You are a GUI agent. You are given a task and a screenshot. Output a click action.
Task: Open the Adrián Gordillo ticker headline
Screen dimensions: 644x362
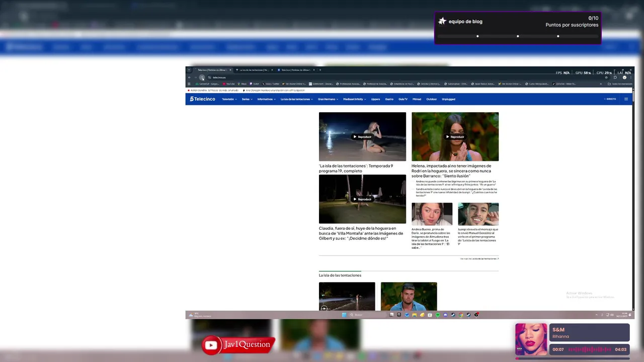pyautogui.click(x=213, y=90)
